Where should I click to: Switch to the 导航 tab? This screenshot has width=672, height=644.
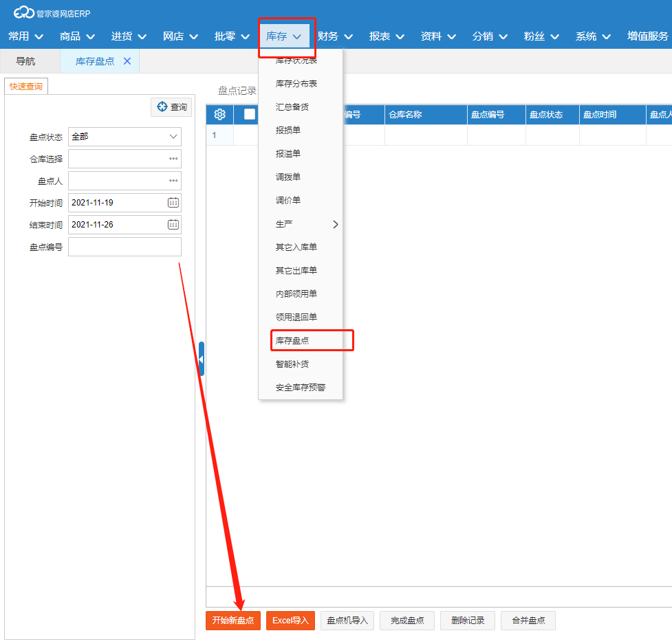click(25, 61)
